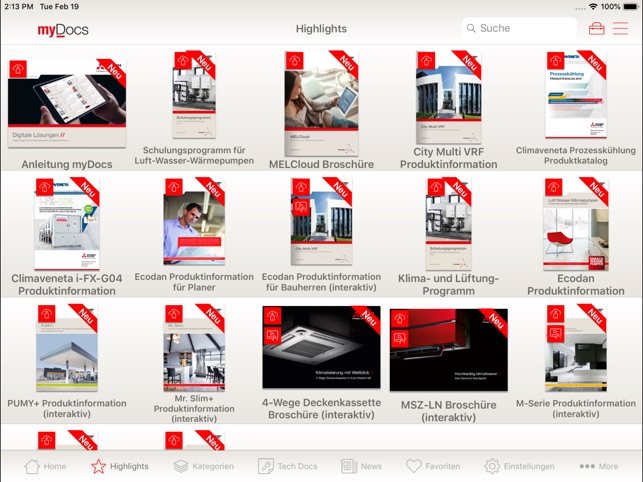Click 'M-Serie Produktinformation (interaktiv)' title

coord(576,409)
